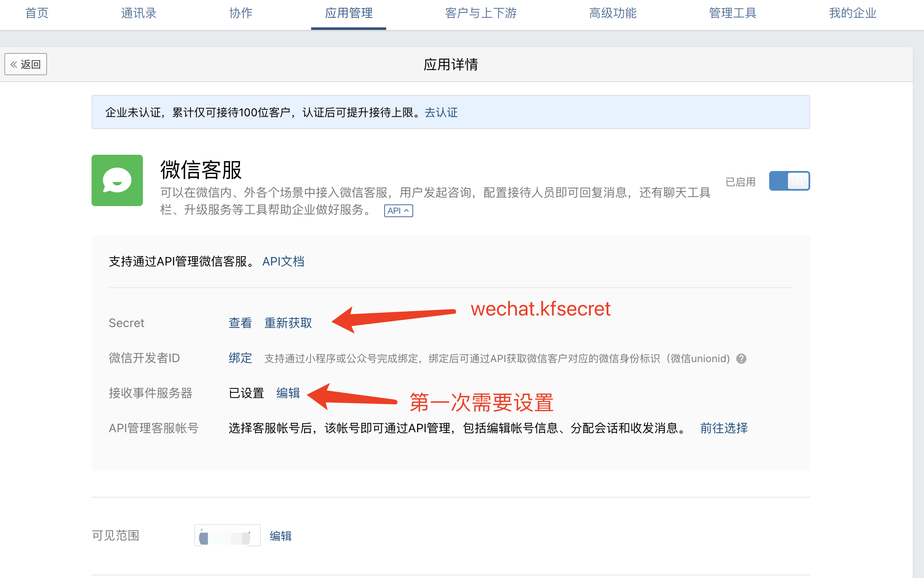Edit the 接收事件服务器 event server settings

click(288, 393)
